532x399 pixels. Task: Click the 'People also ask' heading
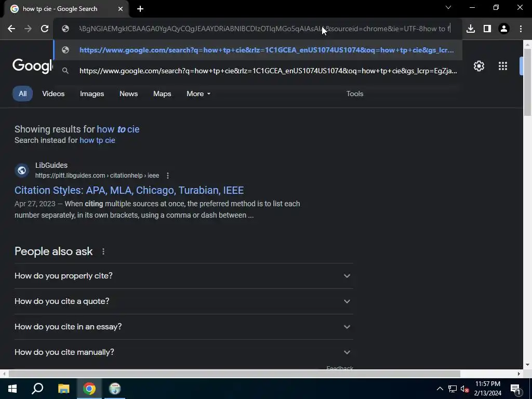pos(54,251)
